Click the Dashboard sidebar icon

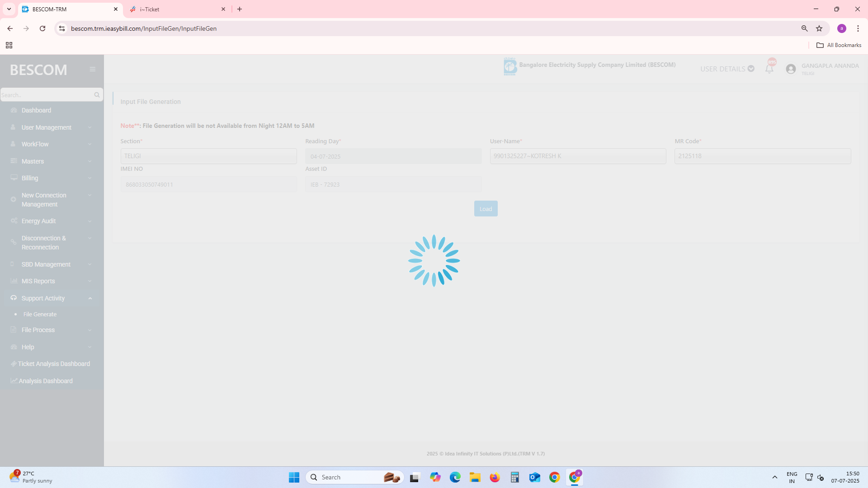pyautogui.click(x=14, y=110)
